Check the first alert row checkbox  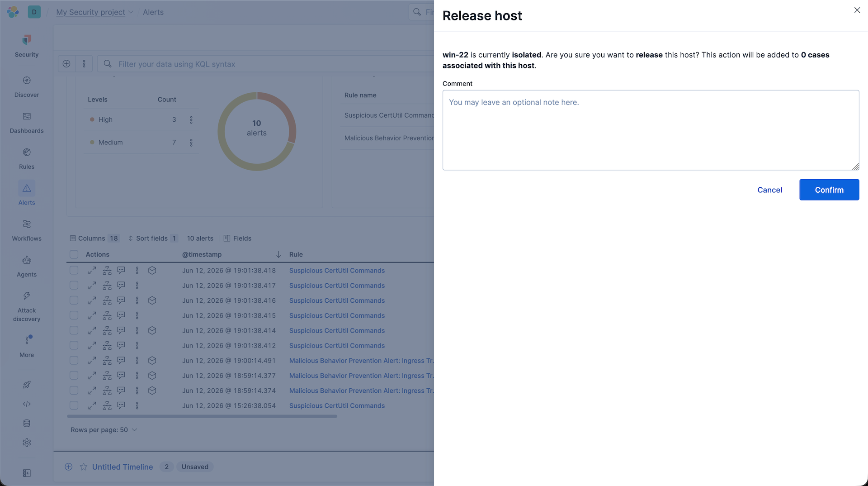[x=74, y=271]
